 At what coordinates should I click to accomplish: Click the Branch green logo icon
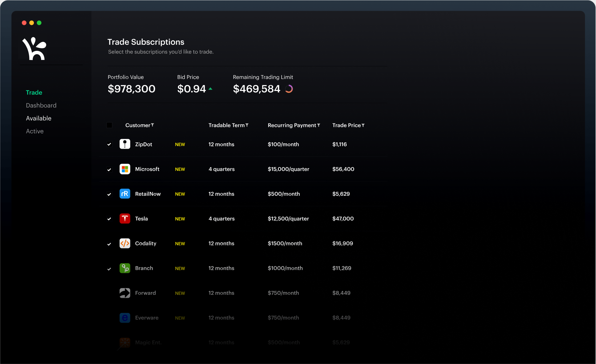click(x=125, y=268)
